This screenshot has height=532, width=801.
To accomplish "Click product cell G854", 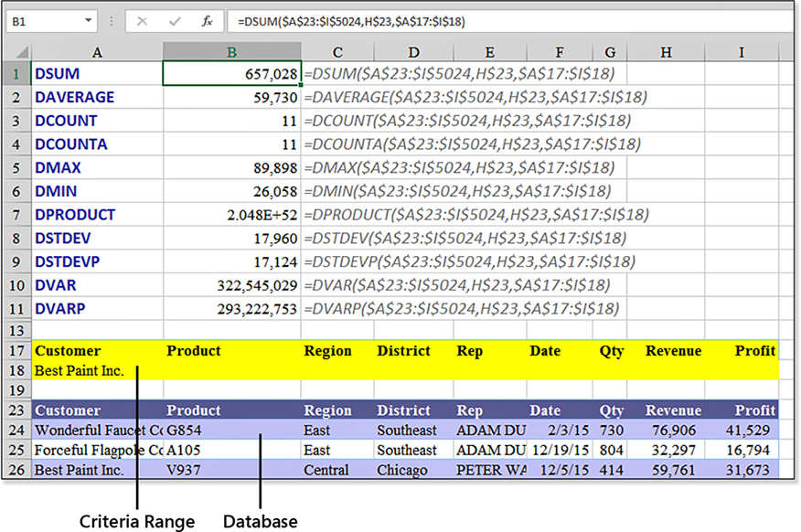I will (232, 431).
